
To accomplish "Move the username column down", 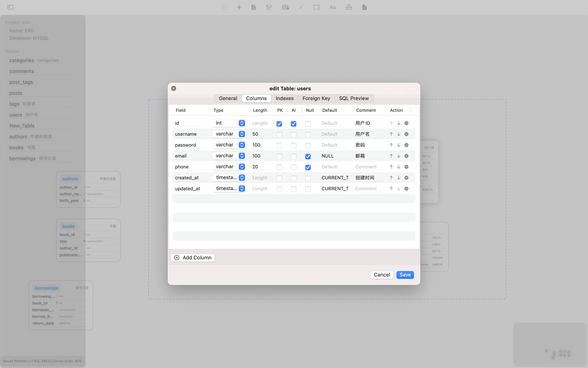I will 399,134.
